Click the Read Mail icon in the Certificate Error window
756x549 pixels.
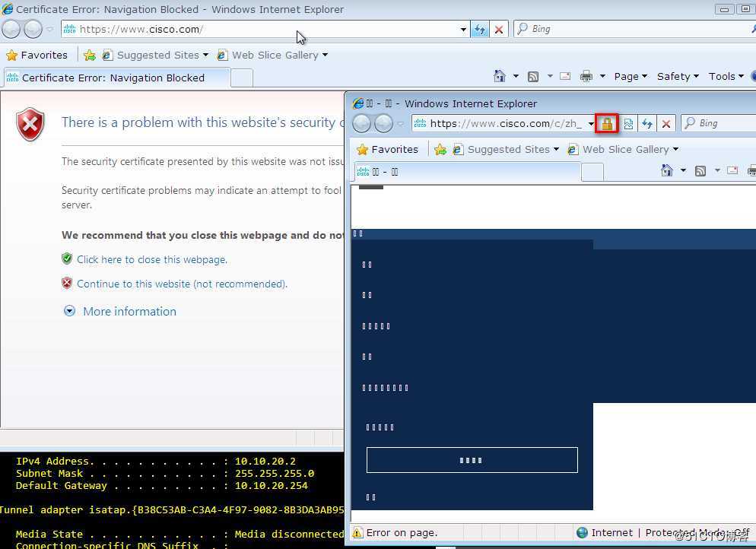coord(565,76)
